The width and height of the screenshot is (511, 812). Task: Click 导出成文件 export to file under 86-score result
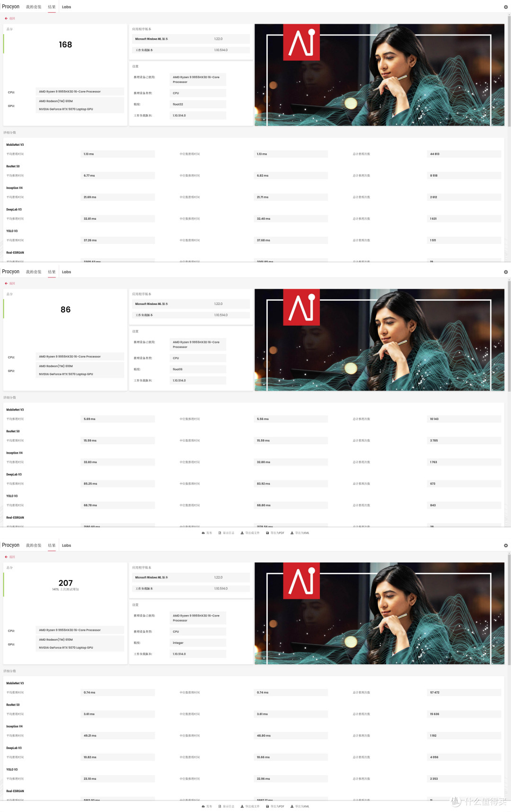pos(250,533)
